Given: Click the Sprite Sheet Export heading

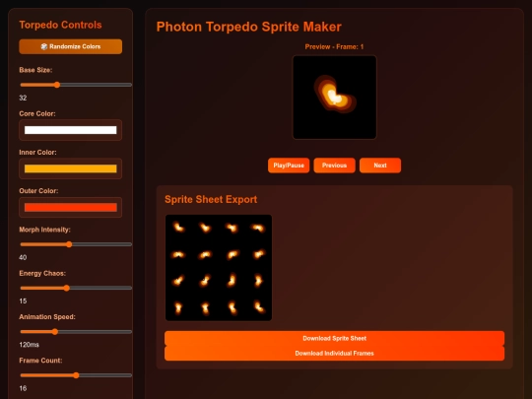Looking at the screenshot, I should coord(211,199).
